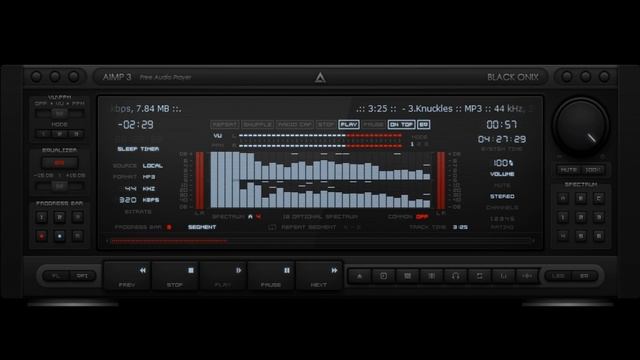The image size is (640, 360).
Task: Click the EQ indicator beside ON TOP
Action: click(423, 124)
